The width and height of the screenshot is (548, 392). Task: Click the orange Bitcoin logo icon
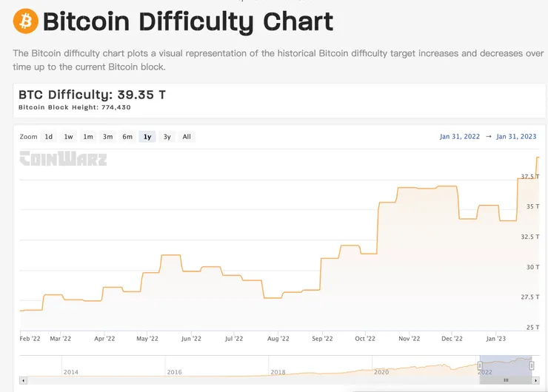click(26, 21)
